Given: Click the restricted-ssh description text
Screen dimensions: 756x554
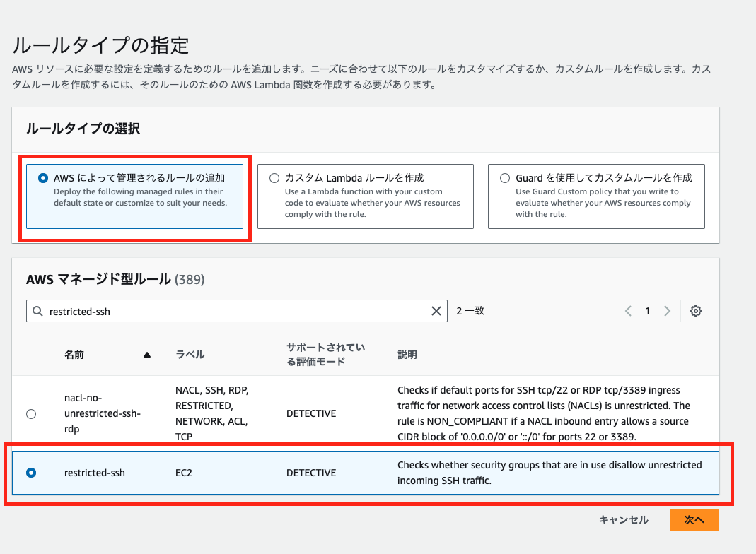Looking at the screenshot, I should point(549,473).
